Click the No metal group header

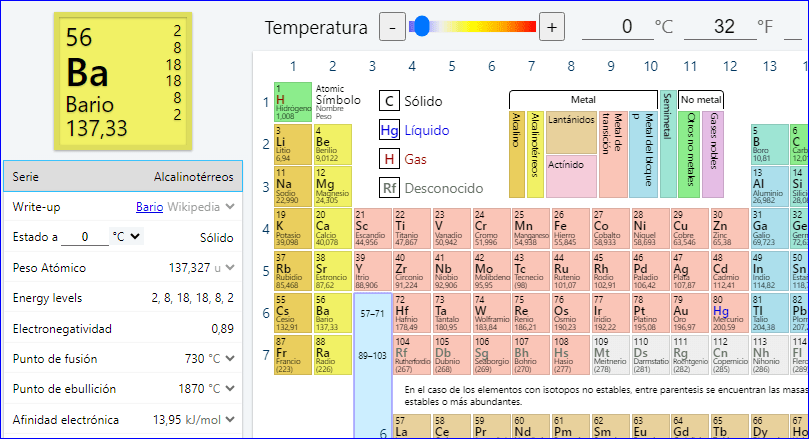(701, 100)
